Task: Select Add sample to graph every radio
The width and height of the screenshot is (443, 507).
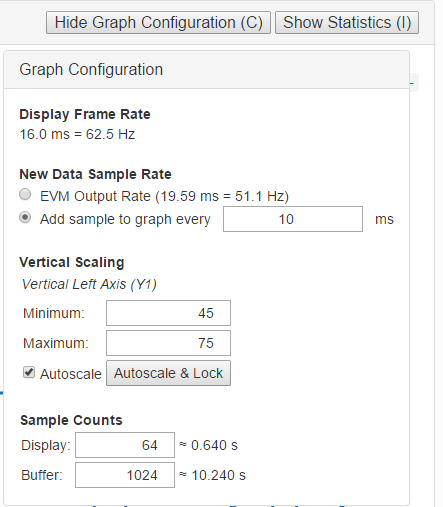Action: click(25, 218)
